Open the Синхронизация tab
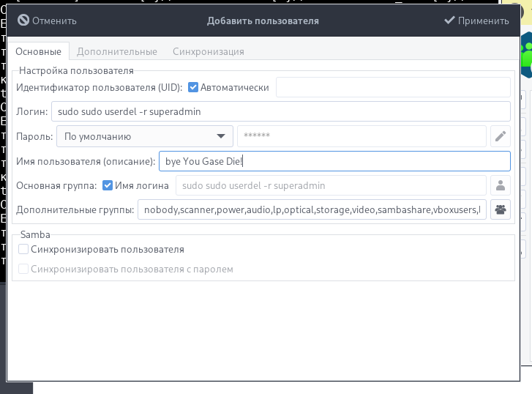This screenshot has width=532, height=394. [x=209, y=52]
